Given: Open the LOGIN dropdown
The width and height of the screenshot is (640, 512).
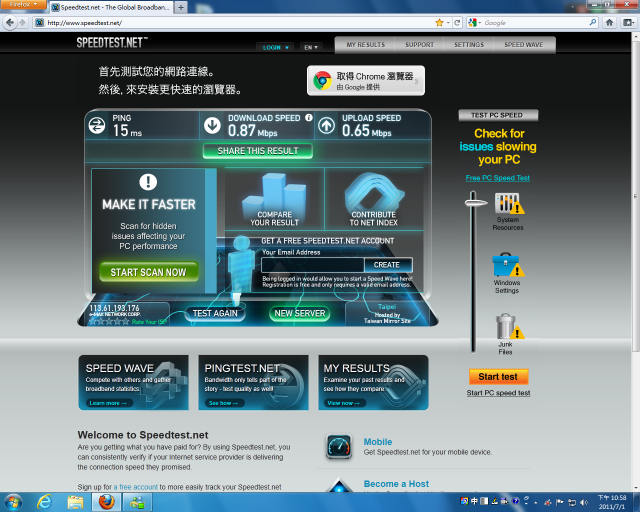Looking at the screenshot, I should point(276,47).
